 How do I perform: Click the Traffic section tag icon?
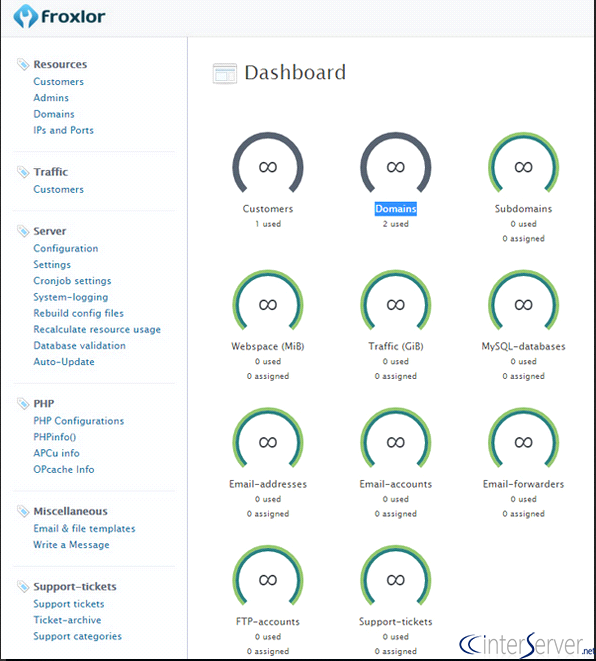coord(23,172)
